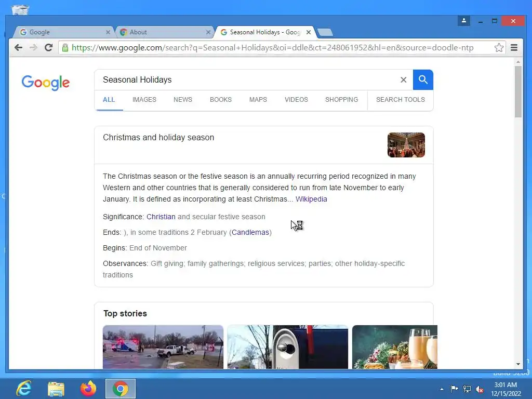
Task: Open the ambulance crash top story image
Action: (163, 347)
